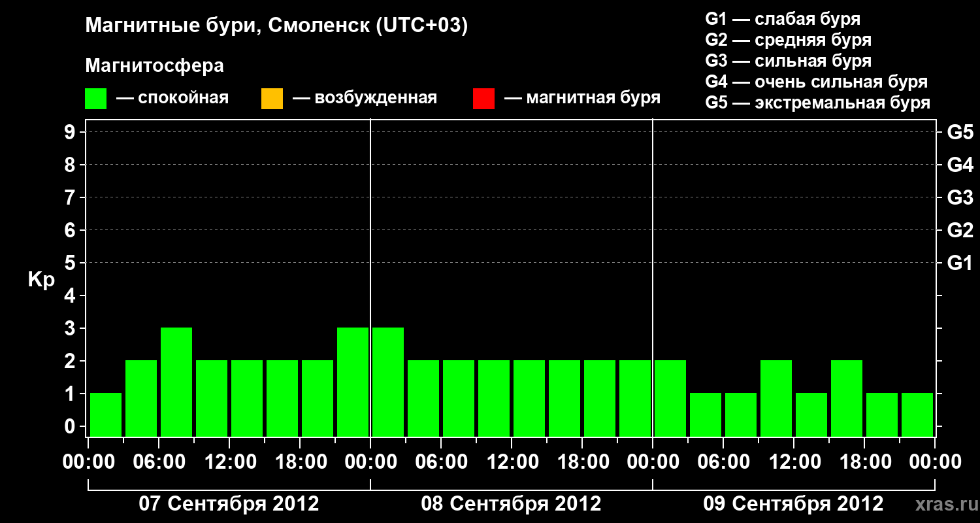
Task: Click the 00:00 label starting 08 Сентября
Action: [x=371, y=462]
